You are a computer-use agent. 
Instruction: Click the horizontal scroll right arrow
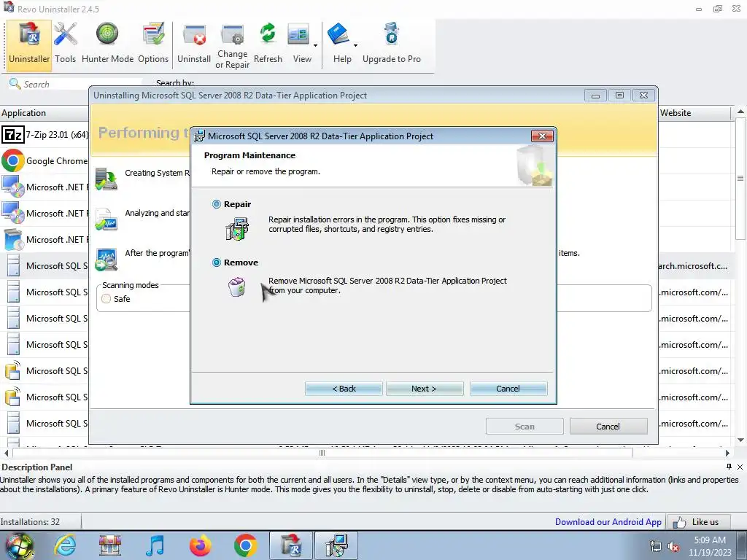tap(727, 453)
